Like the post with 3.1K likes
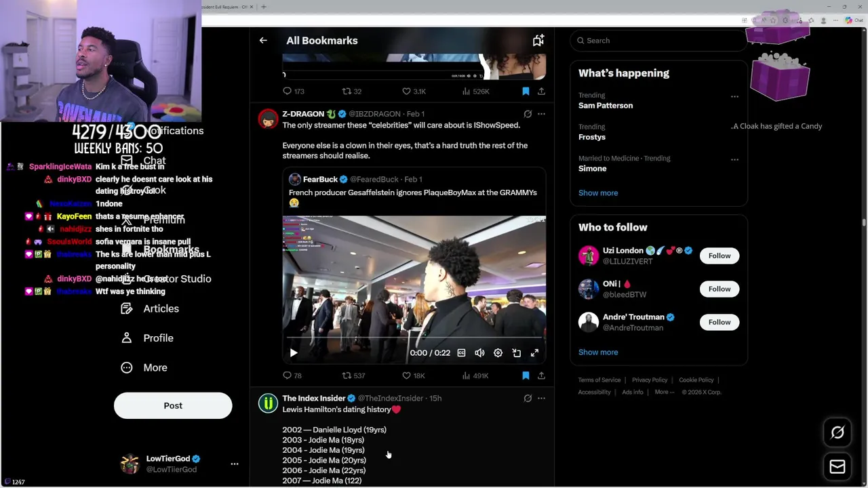This screenshot has width=868, height=488. (x=414, y=91)
